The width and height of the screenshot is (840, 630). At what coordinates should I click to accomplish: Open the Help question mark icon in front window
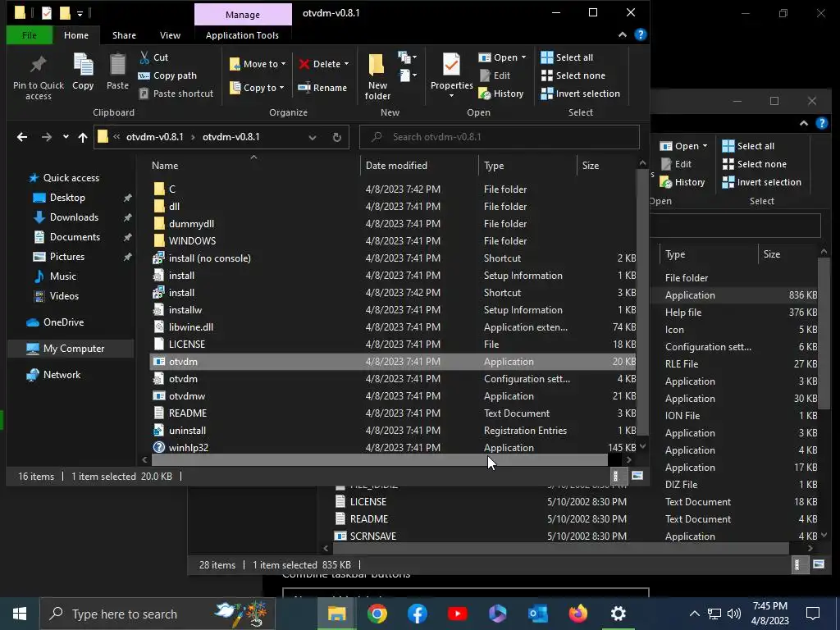pyautogui.click(x=640, y=34)
